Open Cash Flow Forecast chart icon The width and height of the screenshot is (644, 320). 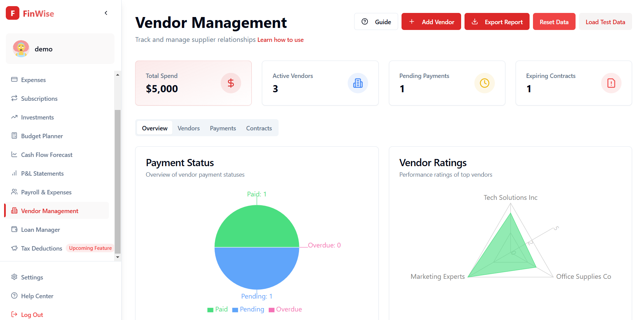tap(14, 155)
